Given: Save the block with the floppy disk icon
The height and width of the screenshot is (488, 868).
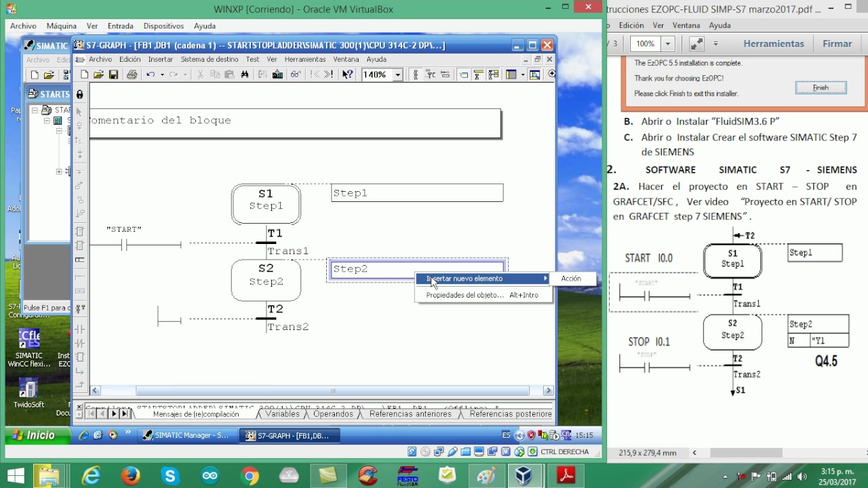Looking at the screenshot, I should click(114, 75).
